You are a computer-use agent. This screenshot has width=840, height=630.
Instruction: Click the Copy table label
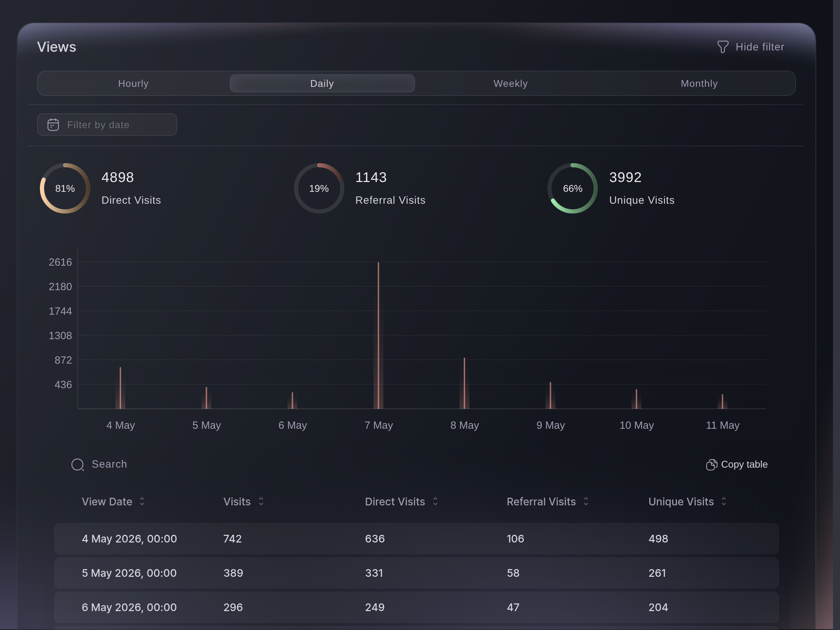point(744,464)
